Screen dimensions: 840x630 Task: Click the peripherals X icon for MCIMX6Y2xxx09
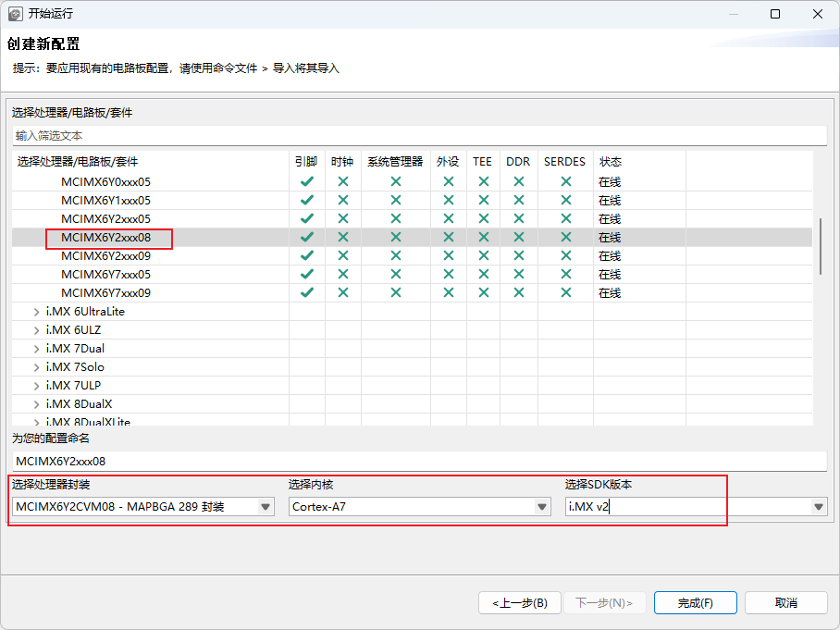coord(449,256)
